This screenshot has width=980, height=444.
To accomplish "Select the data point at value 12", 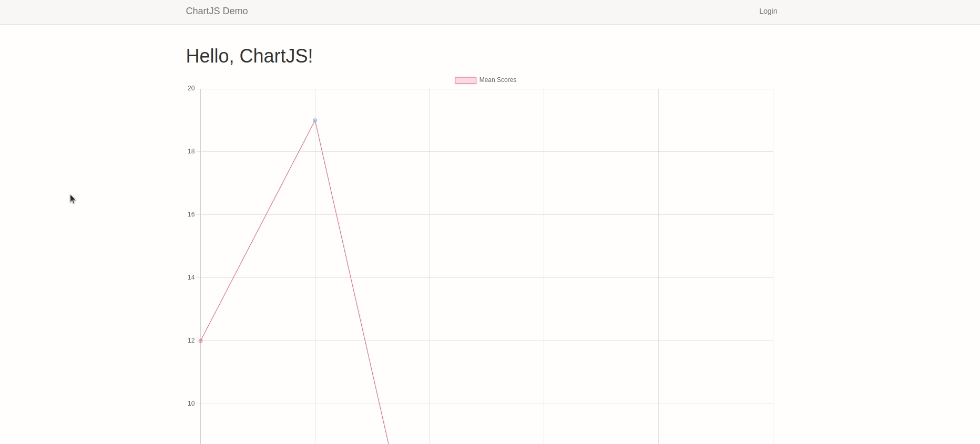I will (x=200, y=341).
